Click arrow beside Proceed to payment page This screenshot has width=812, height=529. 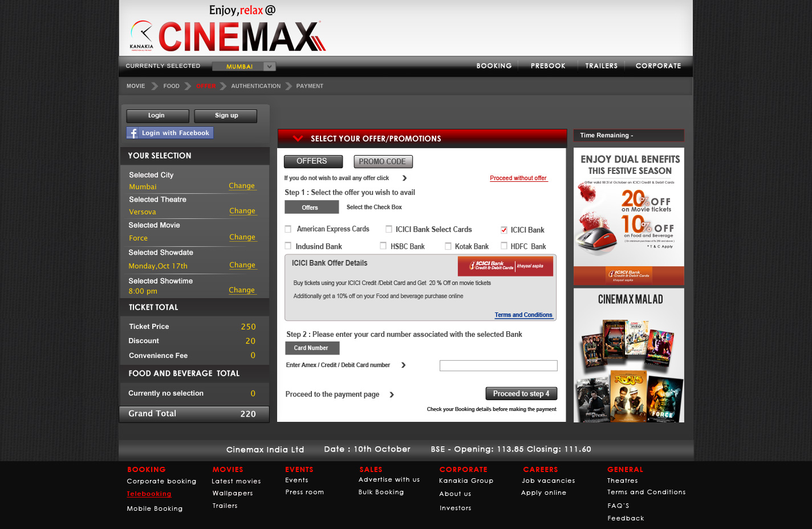point(392,394)
